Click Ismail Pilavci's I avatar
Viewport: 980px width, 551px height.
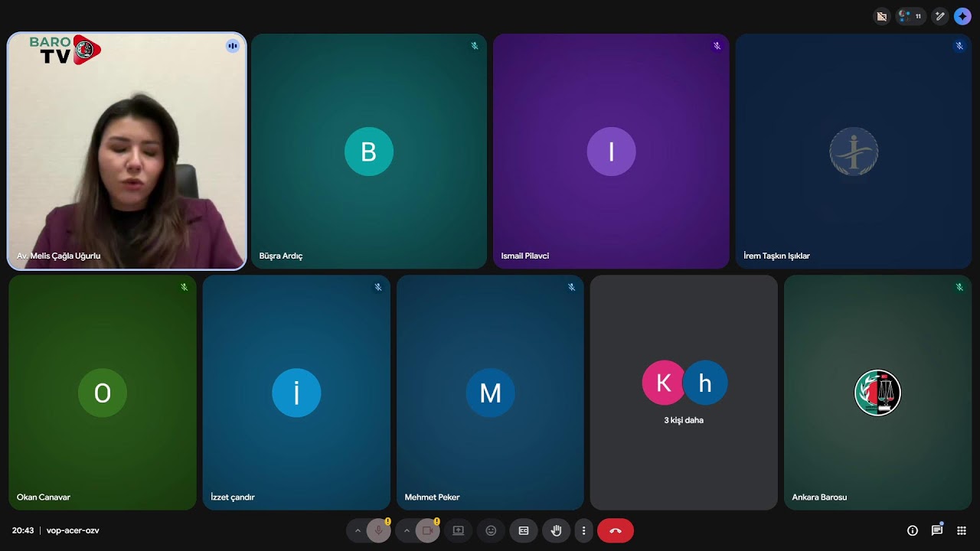[x=611, y=152]
